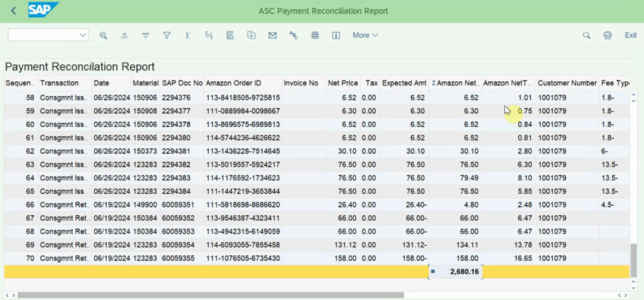Click the Amazon Net value 79.49
This screenshot has width=644, height=300.
(470, 178)
